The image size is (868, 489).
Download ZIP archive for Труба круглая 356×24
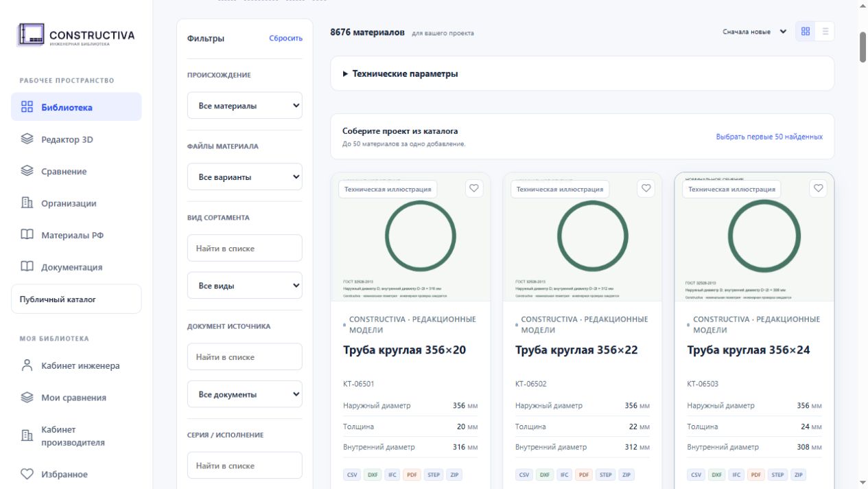click(798, 475)
